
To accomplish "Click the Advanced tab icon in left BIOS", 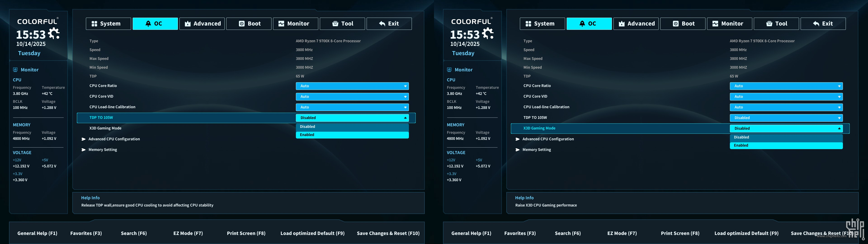I will 188,23.
